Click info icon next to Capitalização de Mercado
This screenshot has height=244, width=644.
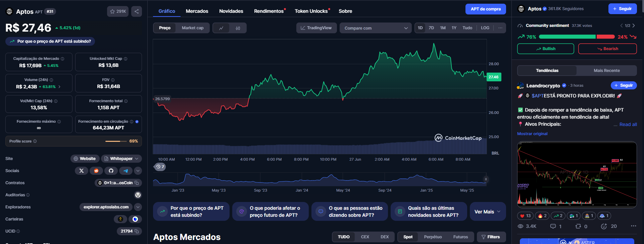click(62, 59)
